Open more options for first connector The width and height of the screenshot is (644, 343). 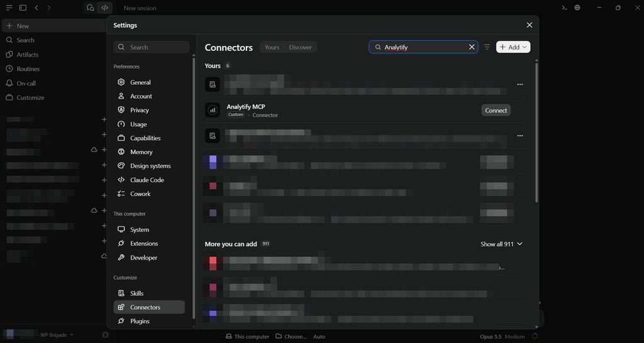click(520, 84)
